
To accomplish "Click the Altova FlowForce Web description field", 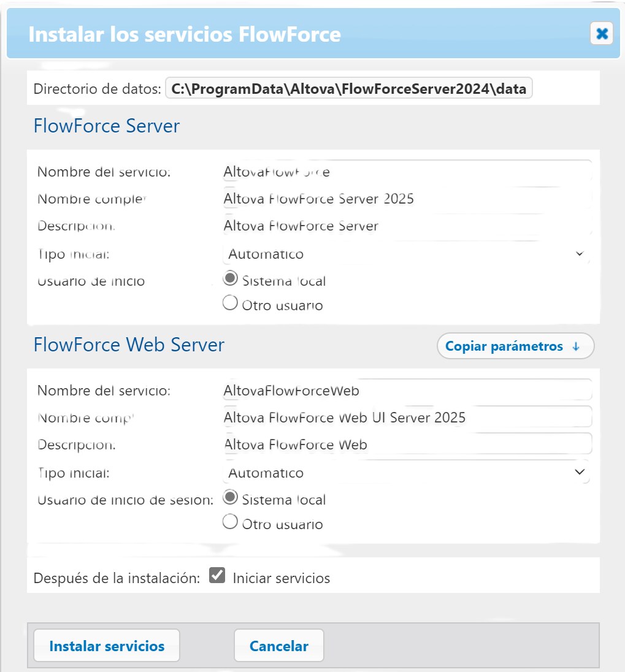I will click(407, 444).
